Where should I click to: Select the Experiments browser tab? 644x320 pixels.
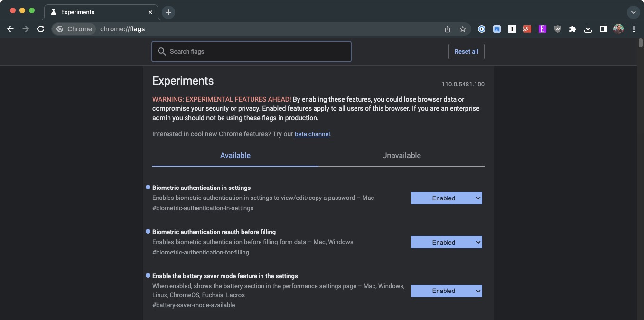101,12
